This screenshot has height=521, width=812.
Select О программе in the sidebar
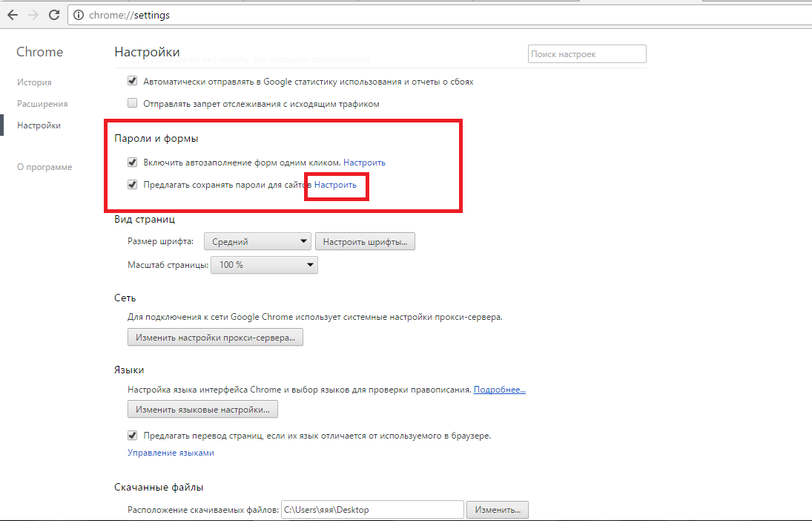pyautogui.click(x=44, y=167)
